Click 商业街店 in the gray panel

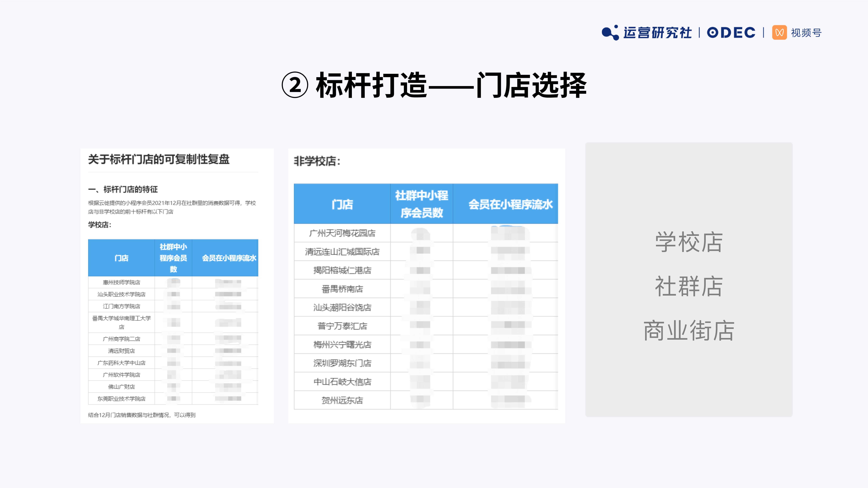click(689, 330)
